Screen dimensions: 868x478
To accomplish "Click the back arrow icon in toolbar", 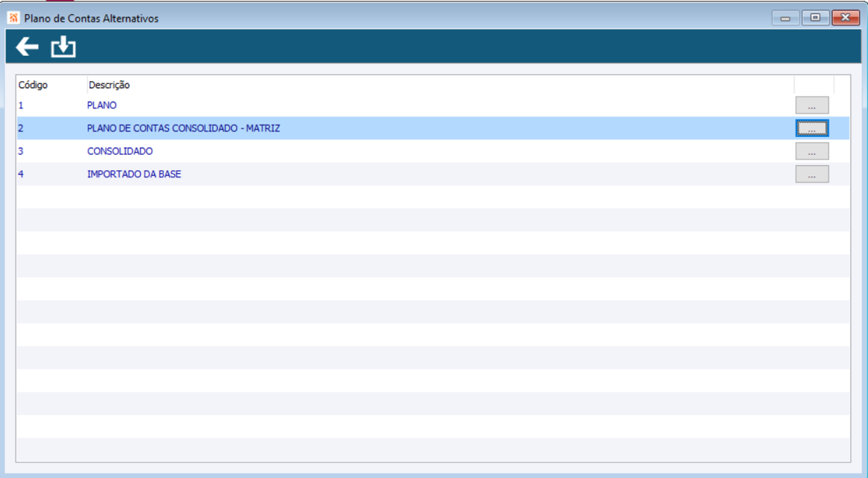I will (x=27, y=47).
